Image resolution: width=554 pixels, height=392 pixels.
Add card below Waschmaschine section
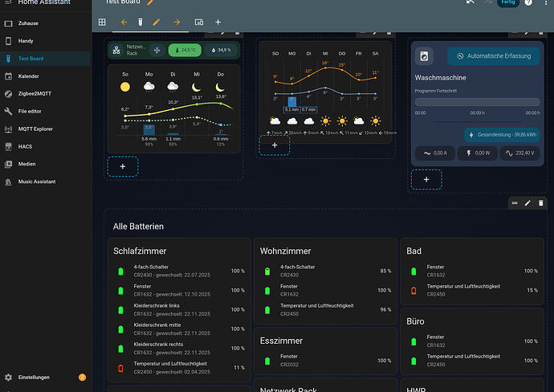pos(426,180)
